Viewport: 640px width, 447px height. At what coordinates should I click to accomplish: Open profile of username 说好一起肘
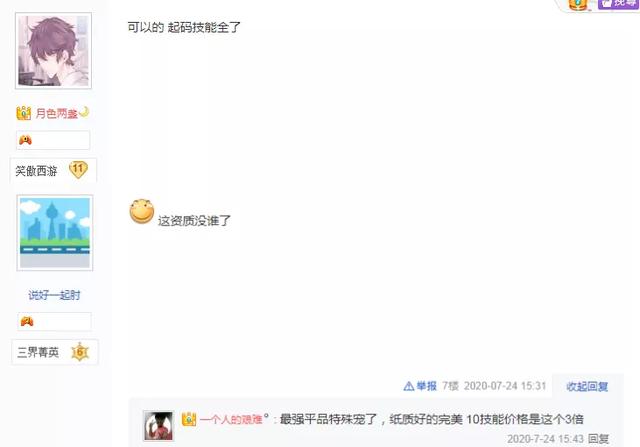tap(54, 295)
